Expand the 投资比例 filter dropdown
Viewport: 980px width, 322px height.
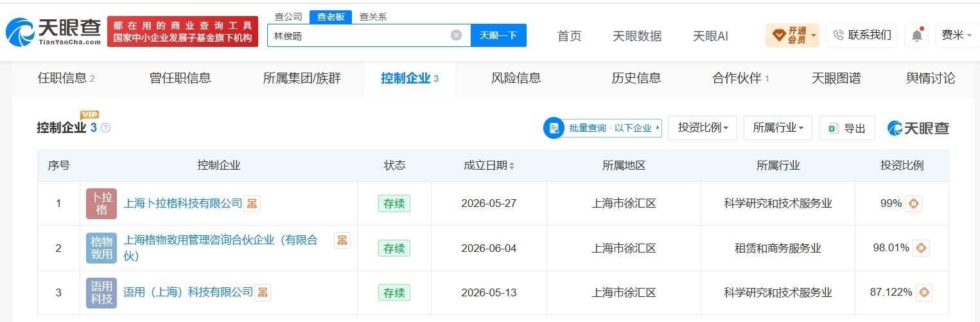(702, 128)
